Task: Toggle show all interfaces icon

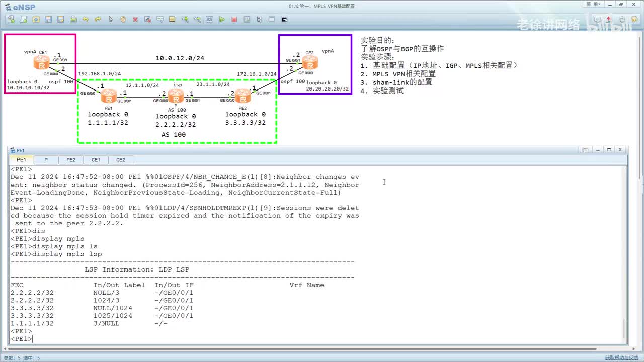Action: point(259,20)
